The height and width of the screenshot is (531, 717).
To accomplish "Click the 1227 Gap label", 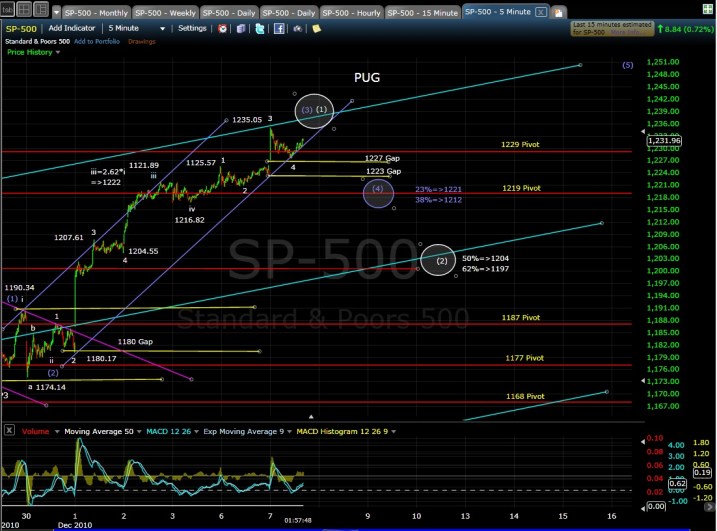I will click(382, 158).
